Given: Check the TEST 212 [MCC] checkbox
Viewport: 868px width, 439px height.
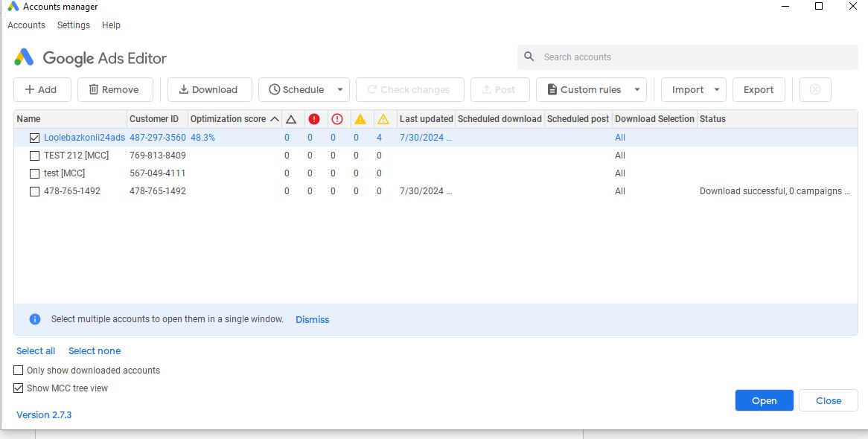Looking at the screenshot, I should [34, 156].
